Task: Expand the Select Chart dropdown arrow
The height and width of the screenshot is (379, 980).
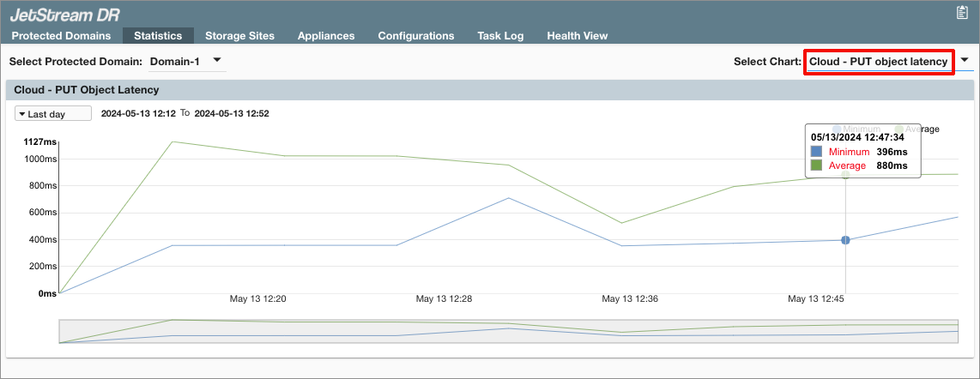Action: 965,61
